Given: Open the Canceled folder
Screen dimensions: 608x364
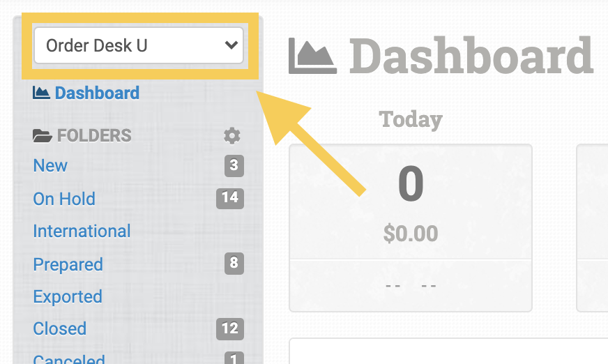Looking at the screenshot, I should pos(68,359).
